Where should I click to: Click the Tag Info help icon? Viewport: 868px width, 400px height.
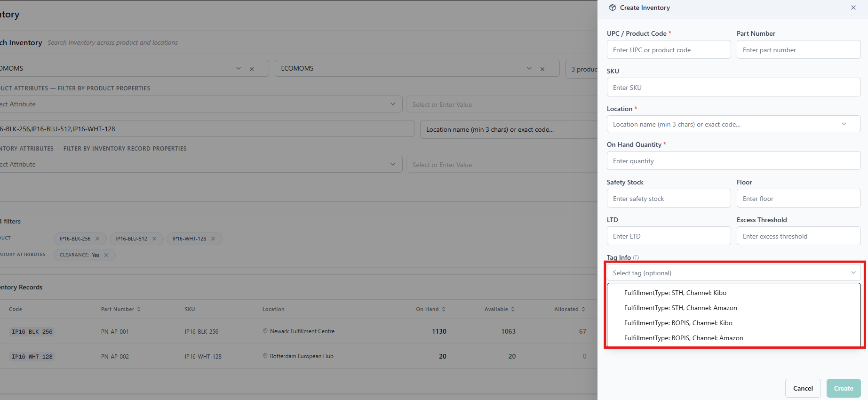coord(636,258)
